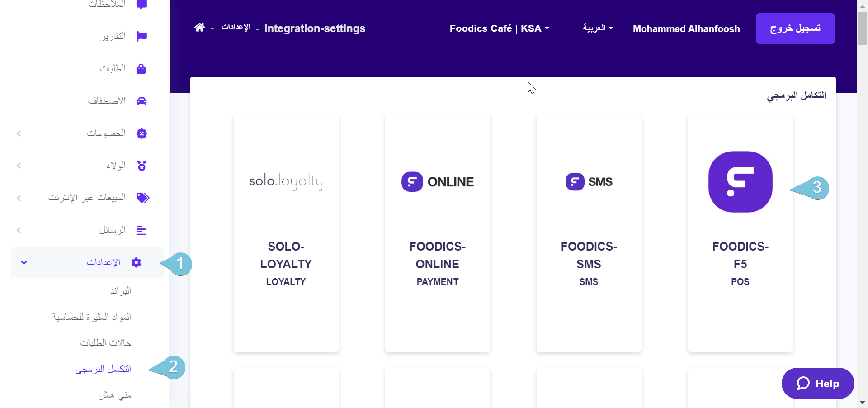Click the discounts percent badge icon
Screen dimensions: 868x408
142,133
